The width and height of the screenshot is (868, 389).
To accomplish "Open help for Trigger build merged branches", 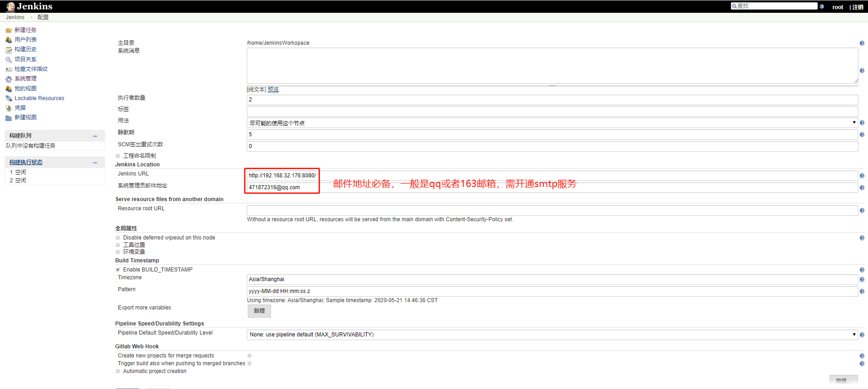I will [x=862, y=364].
